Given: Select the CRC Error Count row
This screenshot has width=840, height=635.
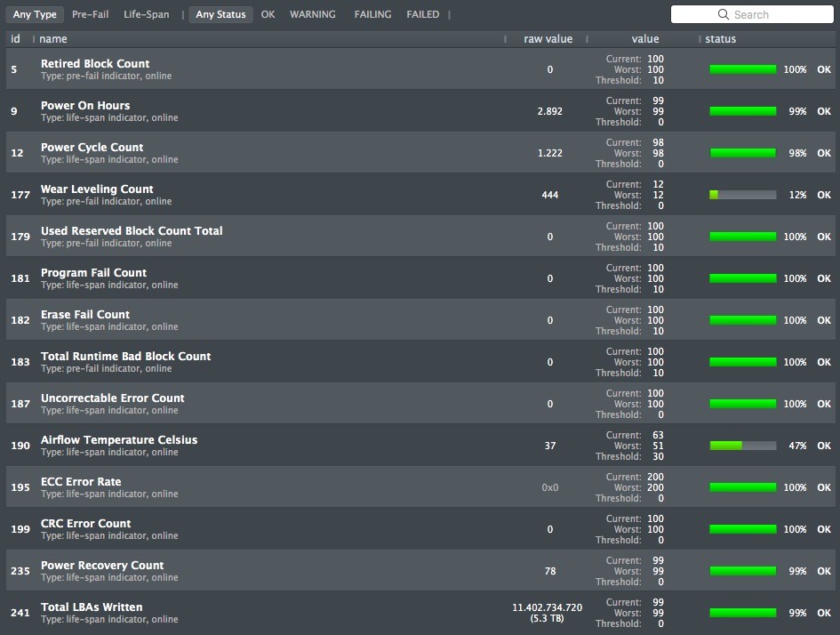Looking at the screenshot, I should click(x=420, y=529).
